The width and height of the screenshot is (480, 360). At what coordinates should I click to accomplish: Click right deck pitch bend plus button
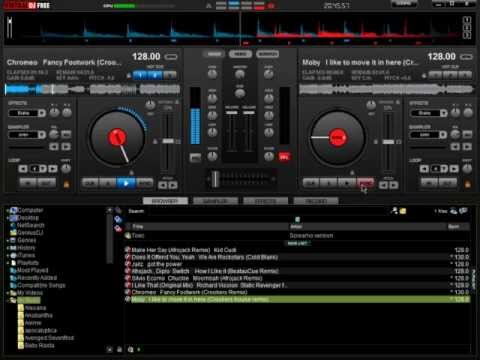click(x=394, y=185)
